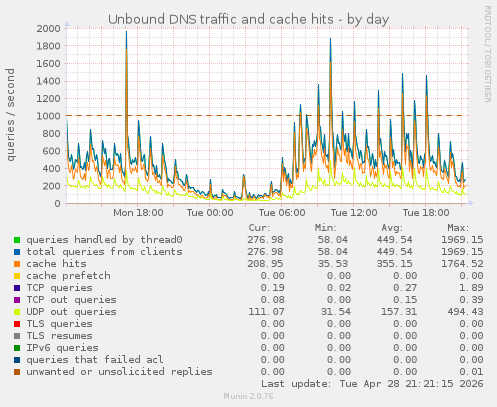Click the 'TLS resumes' legend label
Image resolution: width=497 pixels, height=407 pixels.
coord(59,336)
